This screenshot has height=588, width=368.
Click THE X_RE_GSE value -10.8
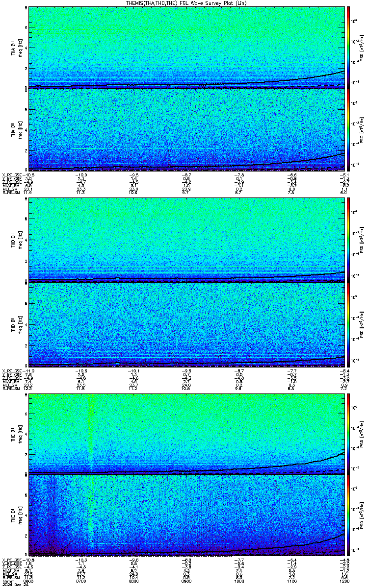click(28, 560)
